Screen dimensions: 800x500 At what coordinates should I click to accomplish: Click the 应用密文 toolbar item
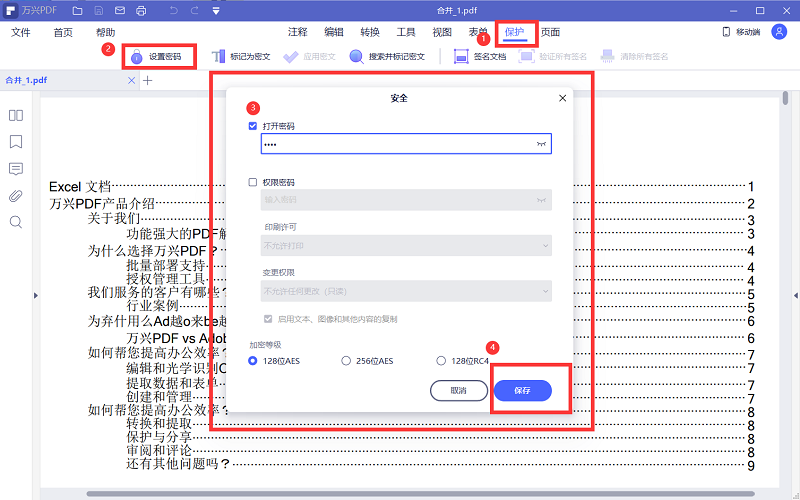click(309, 57)
